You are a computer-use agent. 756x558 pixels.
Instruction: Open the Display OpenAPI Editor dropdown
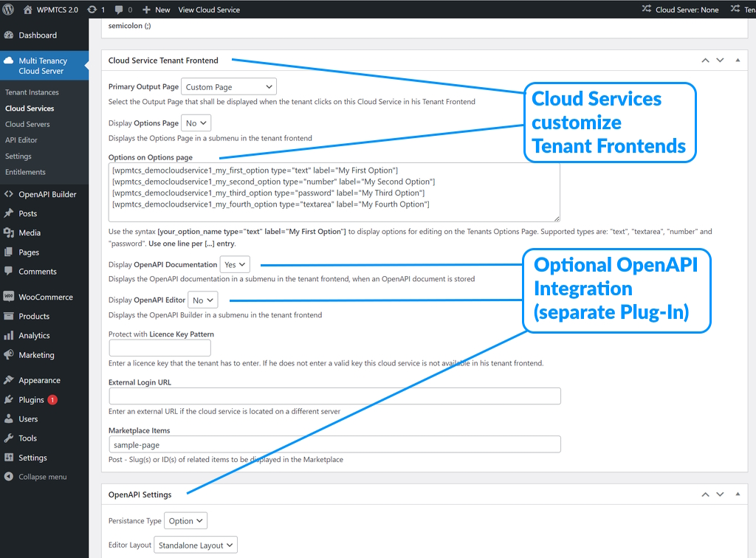coord(202,300)
